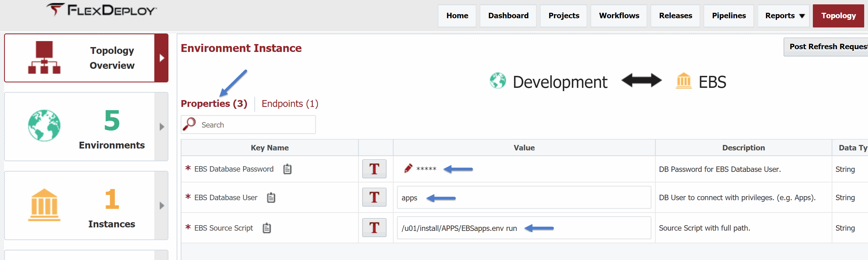
Task: Edit the password using the pencil icon
Action: pyautogui.click(x=408, y=168)
